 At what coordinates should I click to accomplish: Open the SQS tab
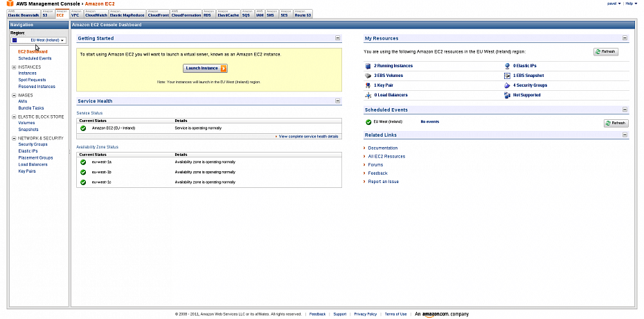[247, 14]
